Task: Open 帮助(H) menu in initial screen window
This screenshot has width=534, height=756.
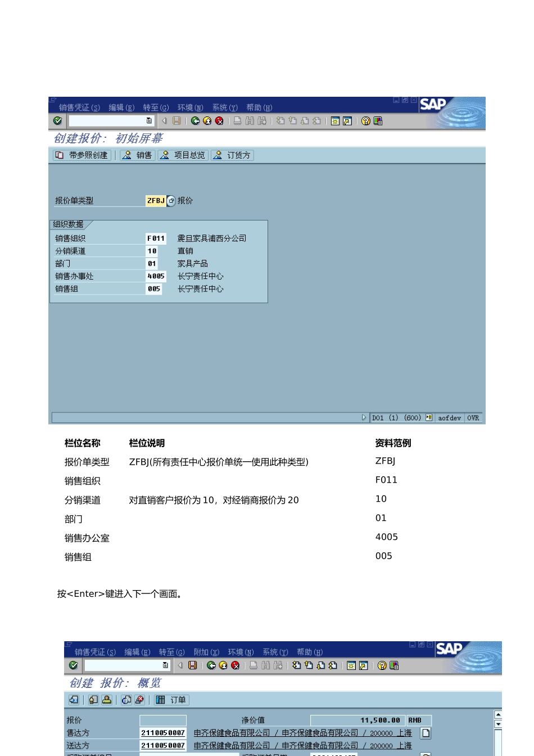Action: coord(259,107)
